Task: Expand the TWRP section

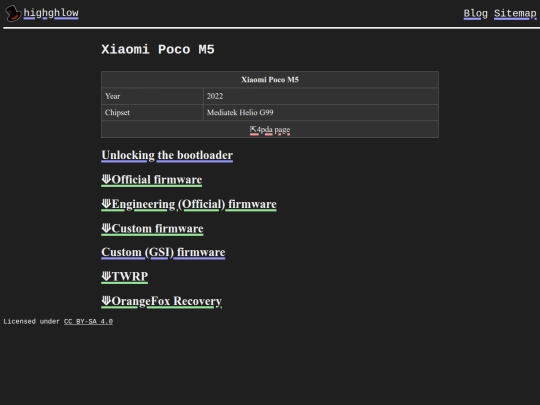Action: 125,277
